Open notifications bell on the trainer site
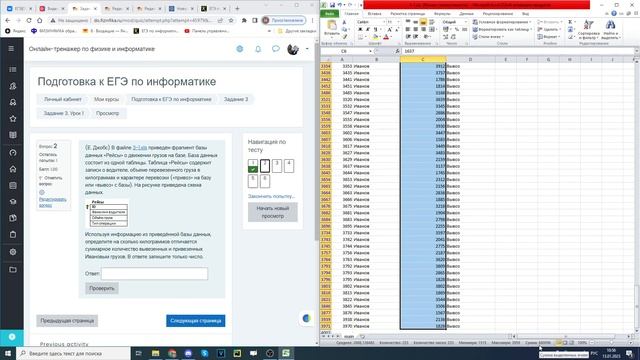 click(x=258, y=49)
